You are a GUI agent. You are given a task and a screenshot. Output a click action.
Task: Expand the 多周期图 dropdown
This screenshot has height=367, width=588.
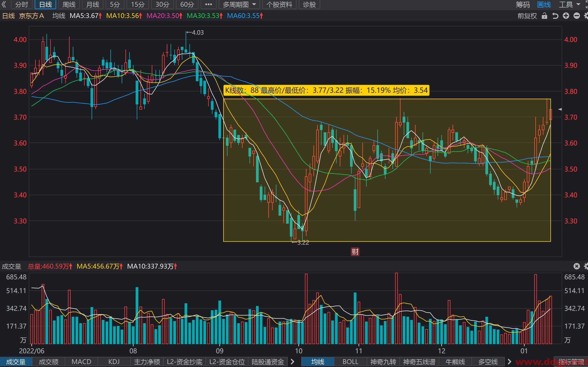click(239, 5)
